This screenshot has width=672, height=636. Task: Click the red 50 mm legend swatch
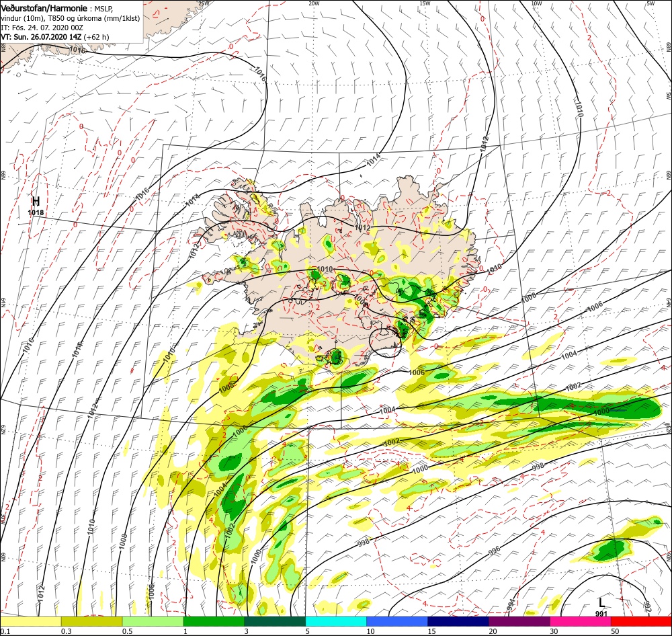[x=642, y=621]
